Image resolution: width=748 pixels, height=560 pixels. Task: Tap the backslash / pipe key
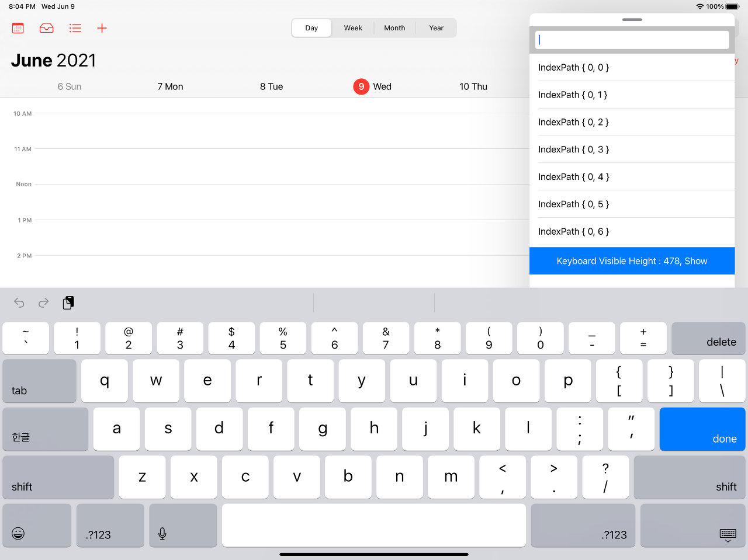pos(722,381)
